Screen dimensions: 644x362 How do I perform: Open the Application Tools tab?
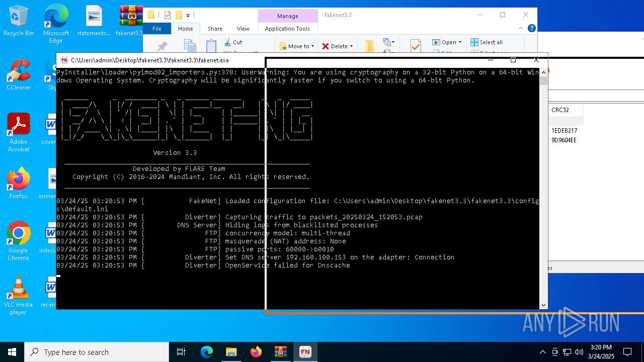coord(287,29)
